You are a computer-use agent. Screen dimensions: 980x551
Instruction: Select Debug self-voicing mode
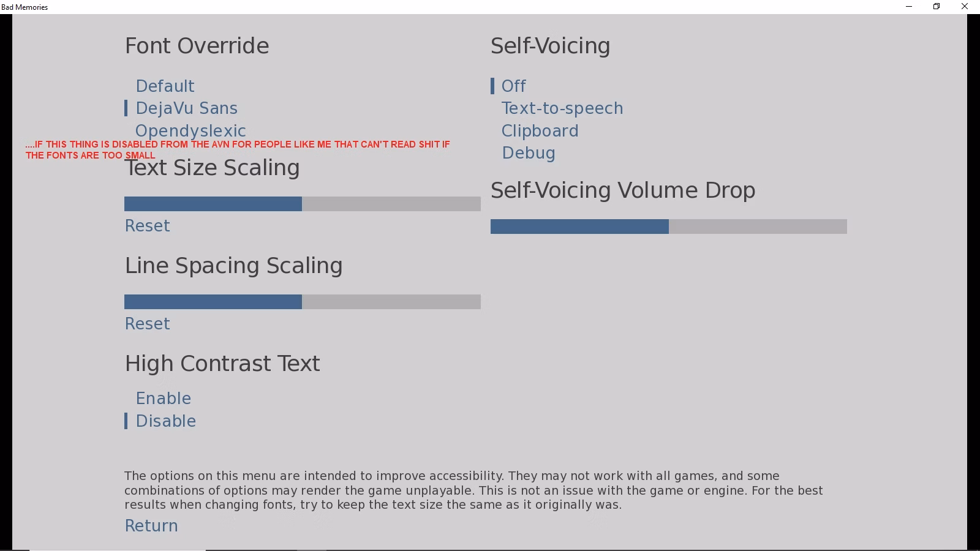528,153
